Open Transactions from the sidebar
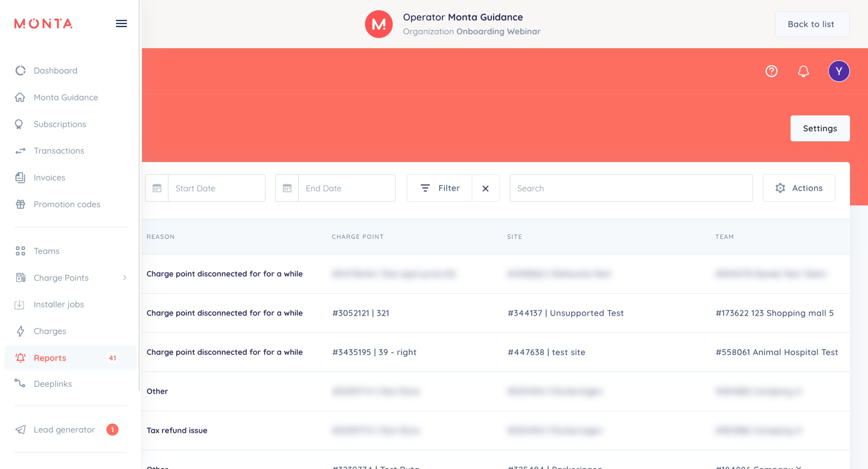This screenshot has height=469, width=868. (x=59, y=150)
